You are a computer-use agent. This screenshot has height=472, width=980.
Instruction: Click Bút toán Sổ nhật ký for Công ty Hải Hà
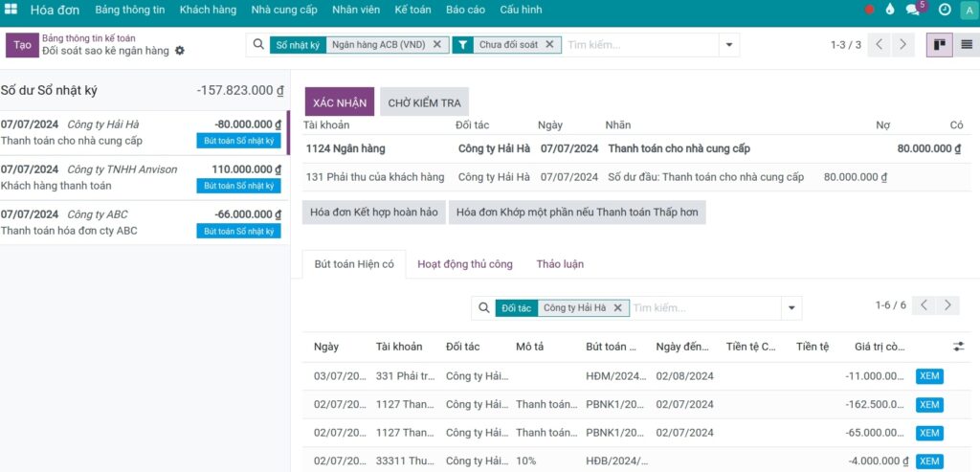tap(238, 141)
